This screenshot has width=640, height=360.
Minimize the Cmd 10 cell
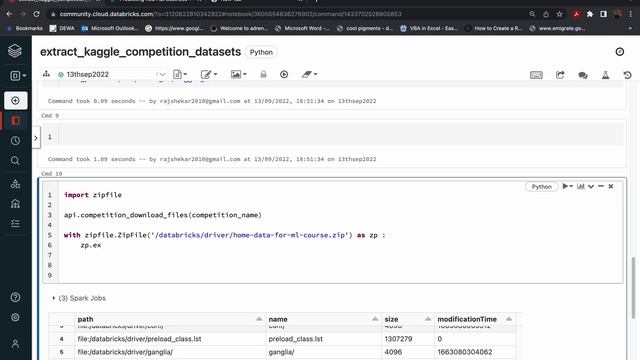[x=601, y=186]
